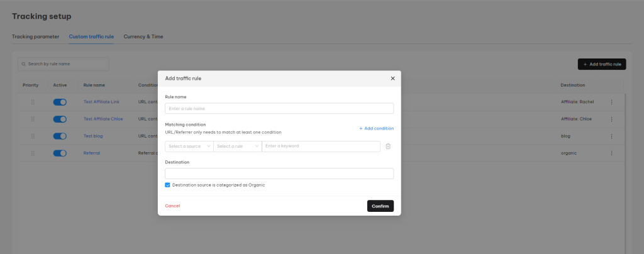This screenshot has width=644, height=254.
Task: Close the Add traffic rule dialog
Action: (392, 79)
